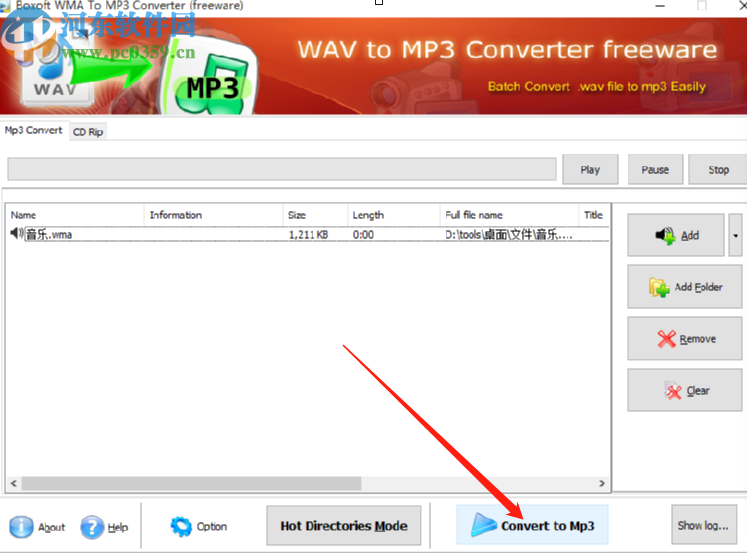
Task: Sort by the Length column header
Action: [394, 215]
